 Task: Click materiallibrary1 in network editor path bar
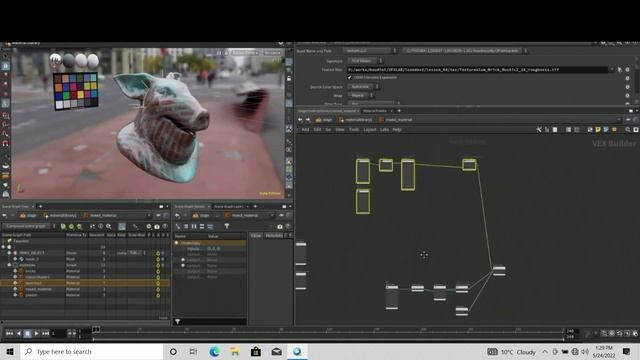point(355,120)
